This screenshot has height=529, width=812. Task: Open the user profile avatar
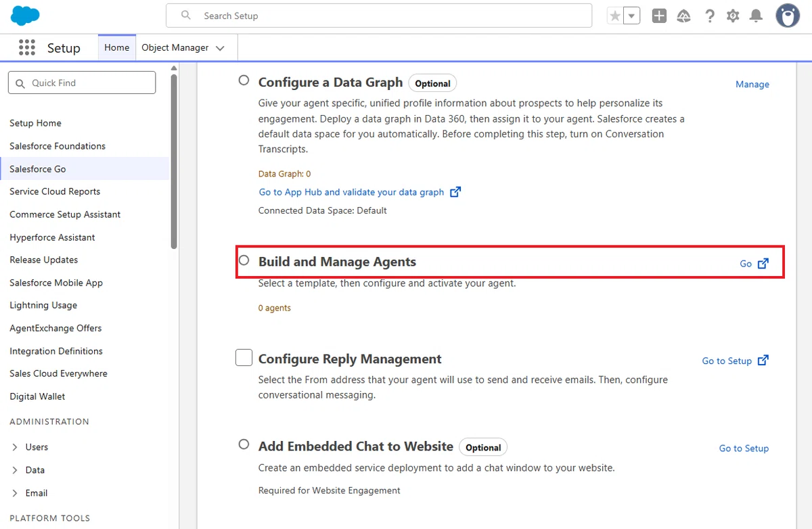(788, 16)
